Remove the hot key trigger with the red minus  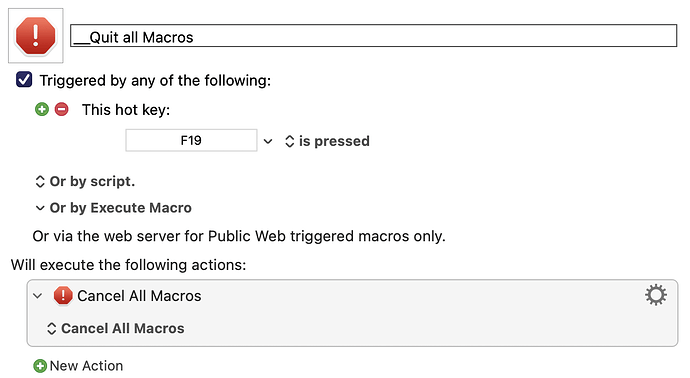[x=62, y=109]
